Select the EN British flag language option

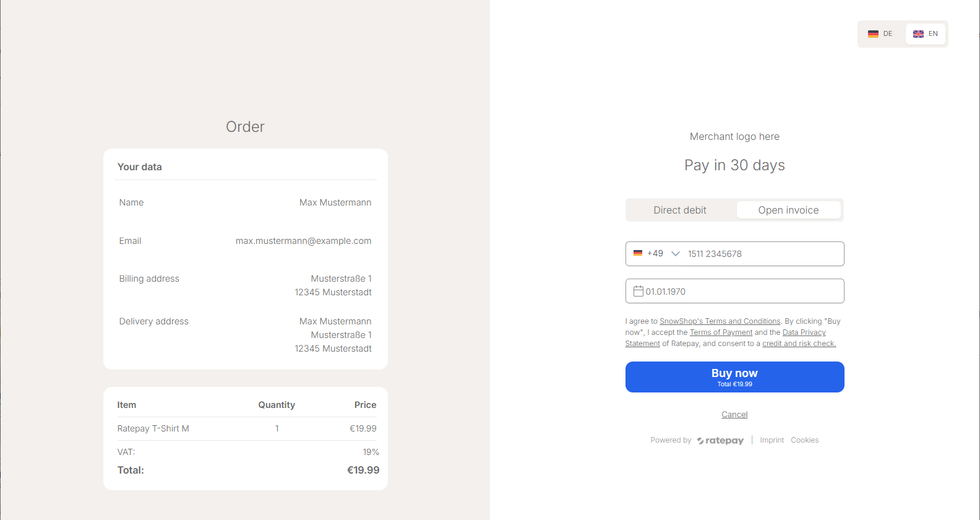[926, 34]
